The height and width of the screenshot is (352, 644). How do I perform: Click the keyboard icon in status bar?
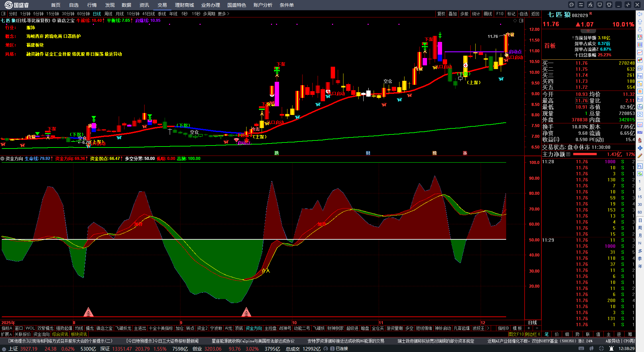581,349
